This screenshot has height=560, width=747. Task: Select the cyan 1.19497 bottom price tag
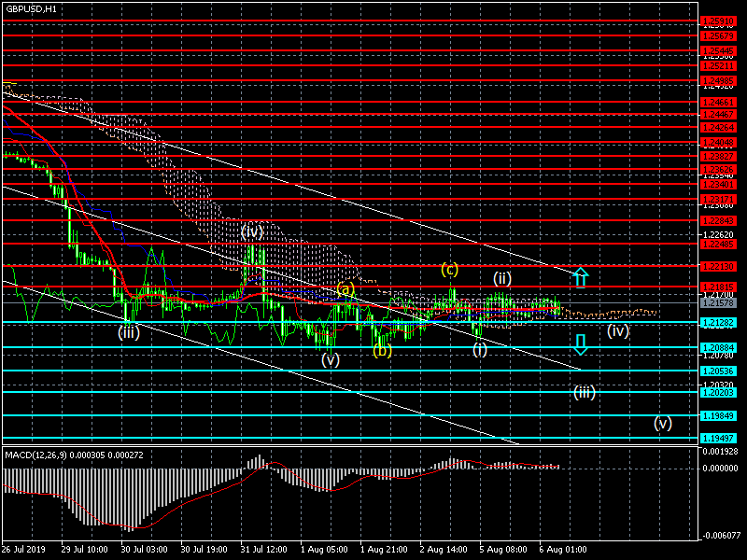point(719,438)
